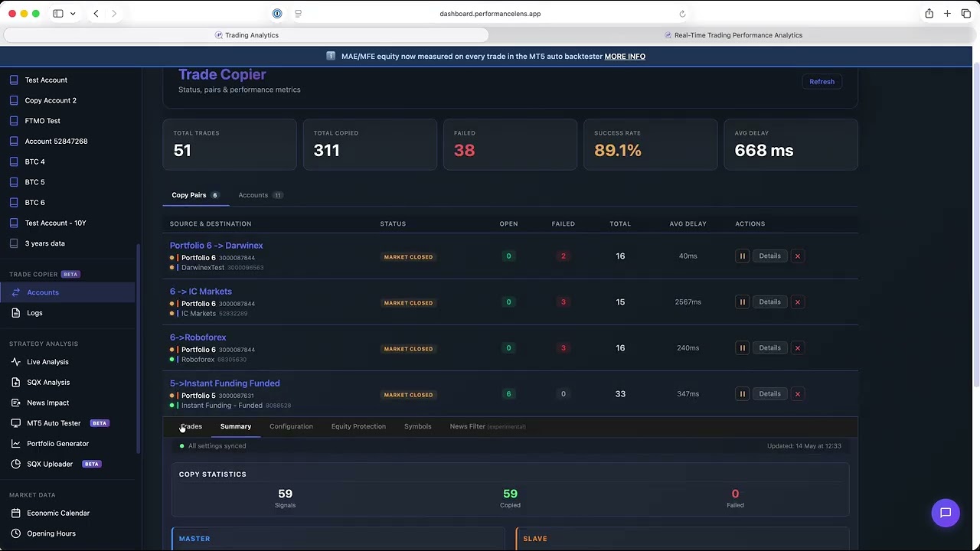Open BTC 6 account
Screen dimensions: 980x551
tap(34, 202)
